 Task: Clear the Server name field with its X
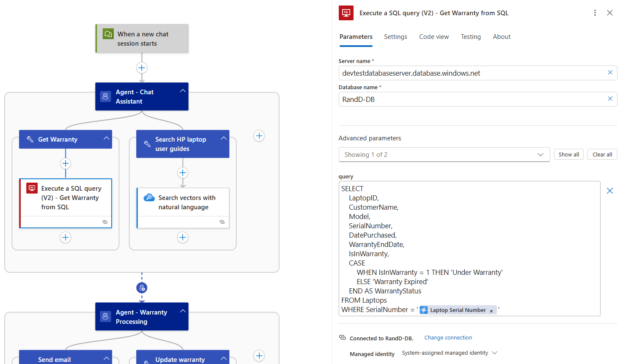[610, 73]
